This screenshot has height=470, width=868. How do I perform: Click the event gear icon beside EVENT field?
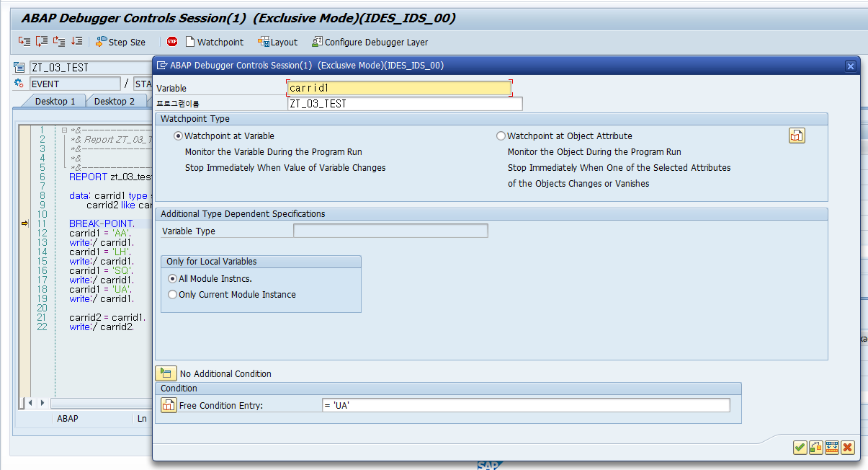point(19,84)
